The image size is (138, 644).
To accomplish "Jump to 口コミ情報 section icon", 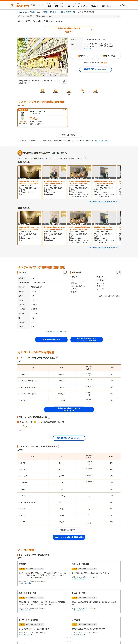I will (x=82, y=91).
